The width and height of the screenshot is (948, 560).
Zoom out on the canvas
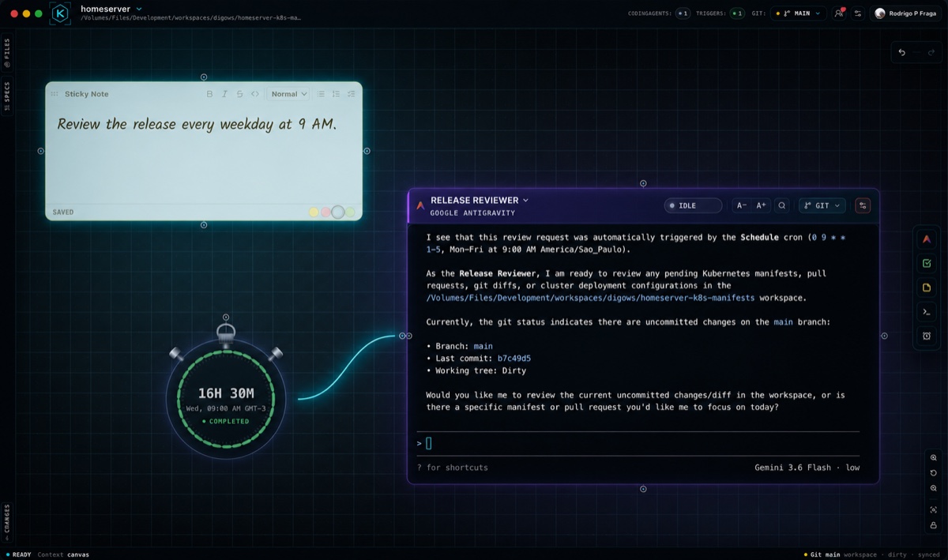934,488
